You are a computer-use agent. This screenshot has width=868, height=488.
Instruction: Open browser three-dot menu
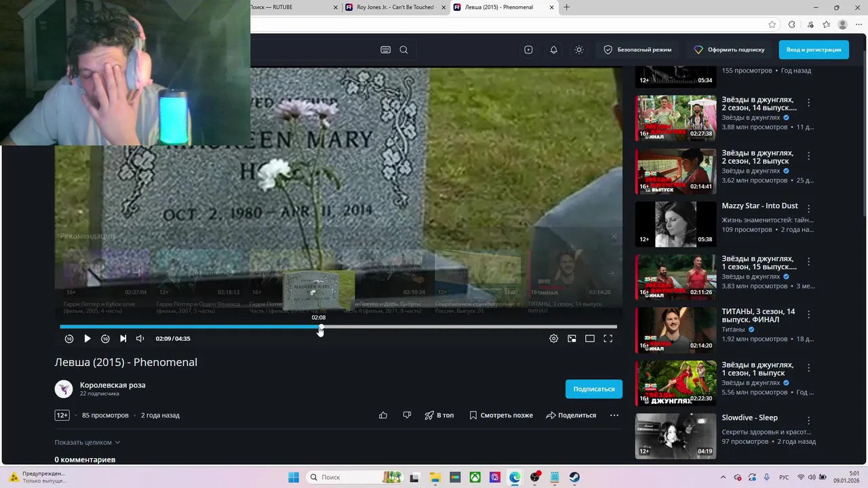pyautogui.click(x=860, y=24)
